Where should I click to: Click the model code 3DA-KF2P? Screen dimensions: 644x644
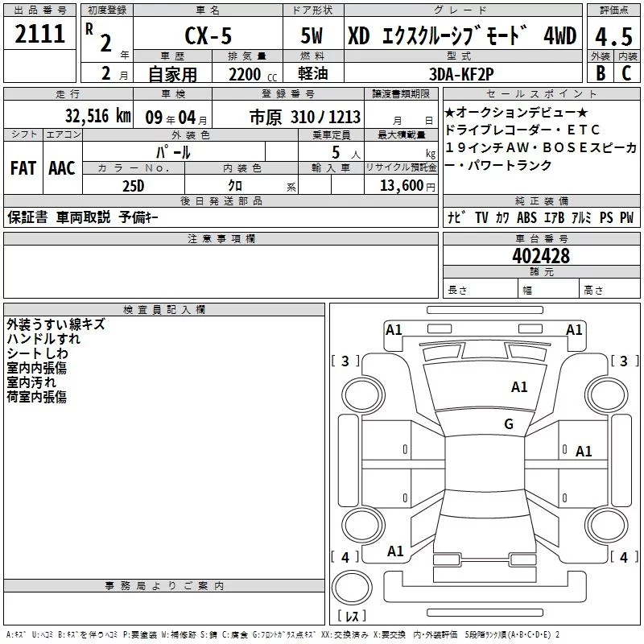click(461, 74)
